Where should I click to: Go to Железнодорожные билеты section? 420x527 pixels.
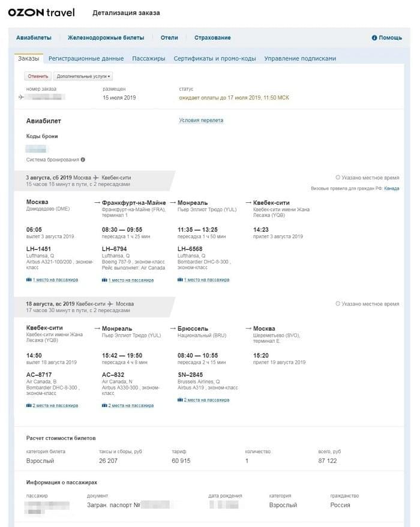click(x=106, y=38)
